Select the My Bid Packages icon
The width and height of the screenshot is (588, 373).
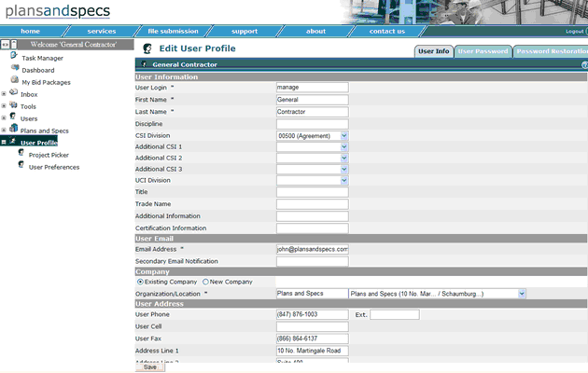click(15, 79)
